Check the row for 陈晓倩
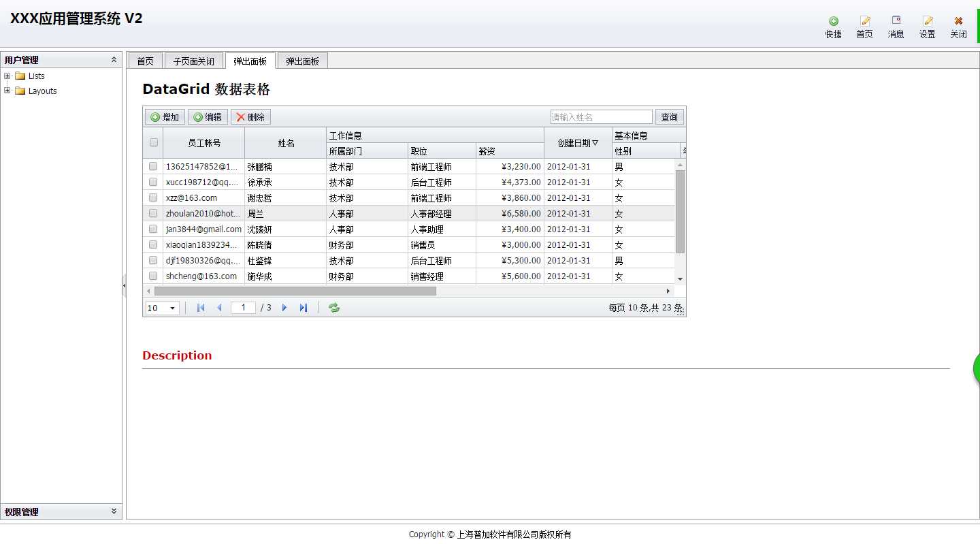 tap(153, 244)
